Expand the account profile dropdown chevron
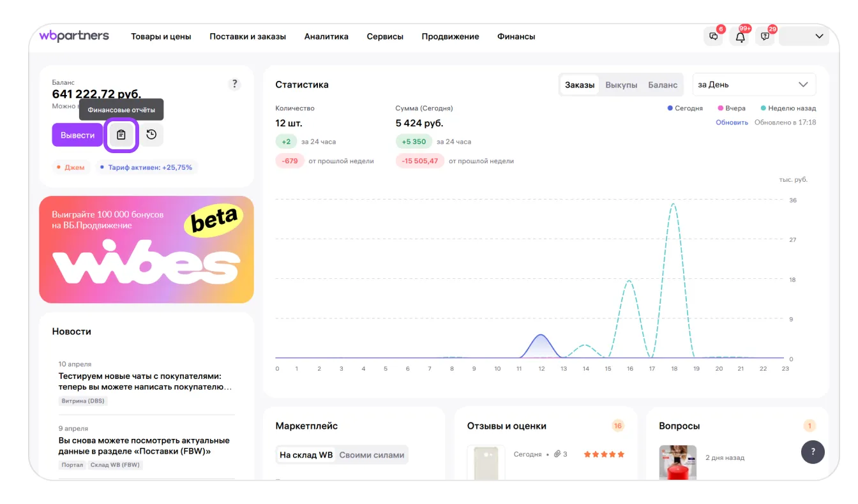This screenshot has height=504, width=858. [819, 36]
